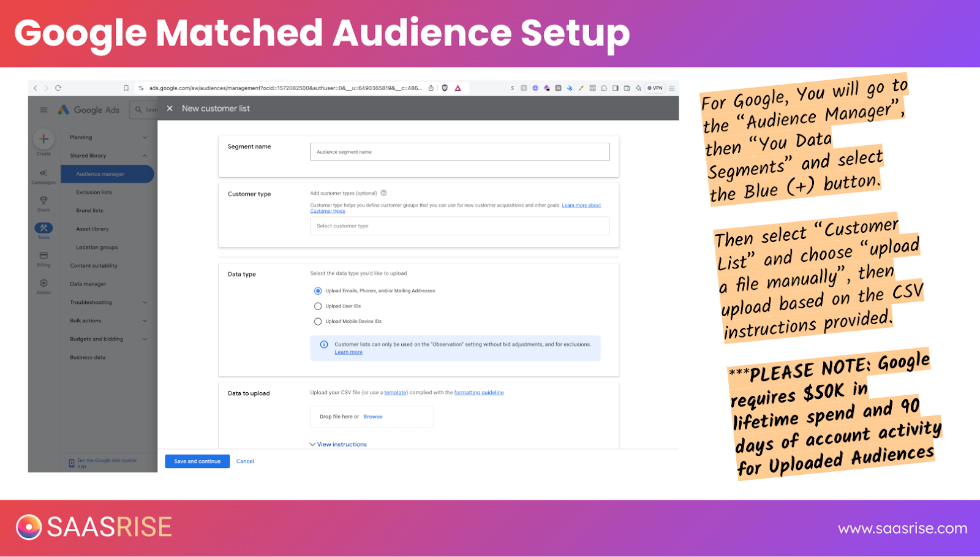Click the Drop file here upload area
This screenshot has width=980, height=557.
point(372,417)
